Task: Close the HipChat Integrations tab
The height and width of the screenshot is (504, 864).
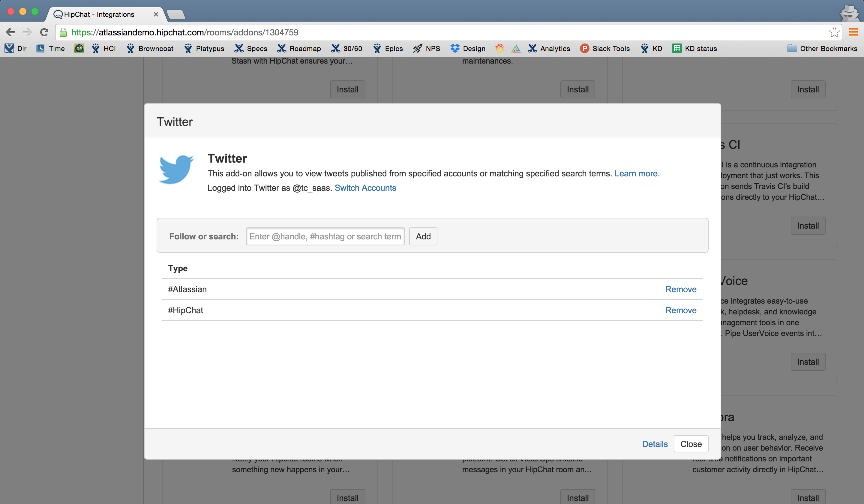Action: click(156, 14)
